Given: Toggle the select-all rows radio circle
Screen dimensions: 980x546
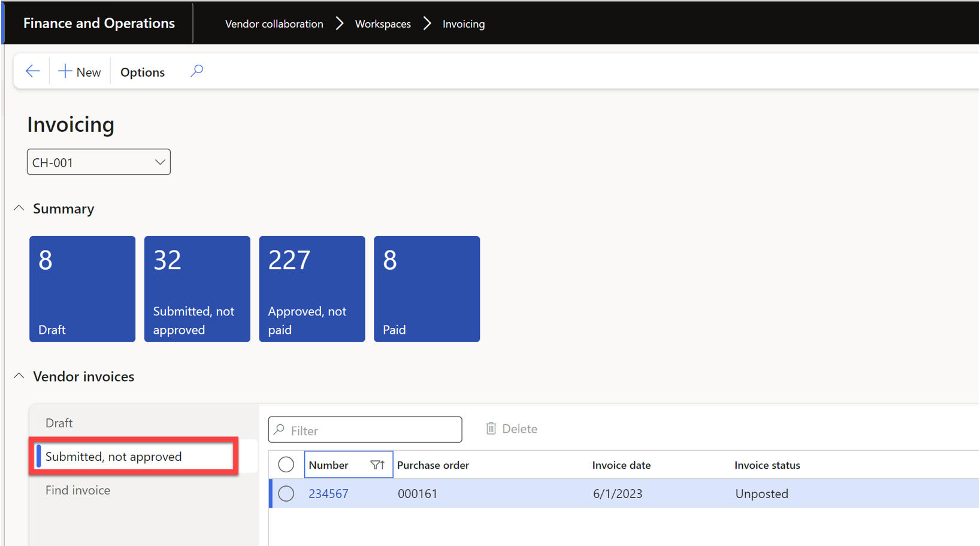Looking at the screenshot, I should (286, 464).
